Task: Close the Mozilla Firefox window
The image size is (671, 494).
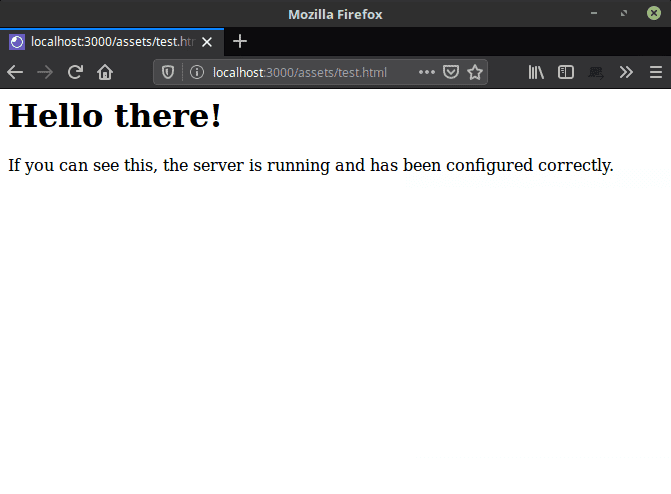Action: click(x=654, y=14)
